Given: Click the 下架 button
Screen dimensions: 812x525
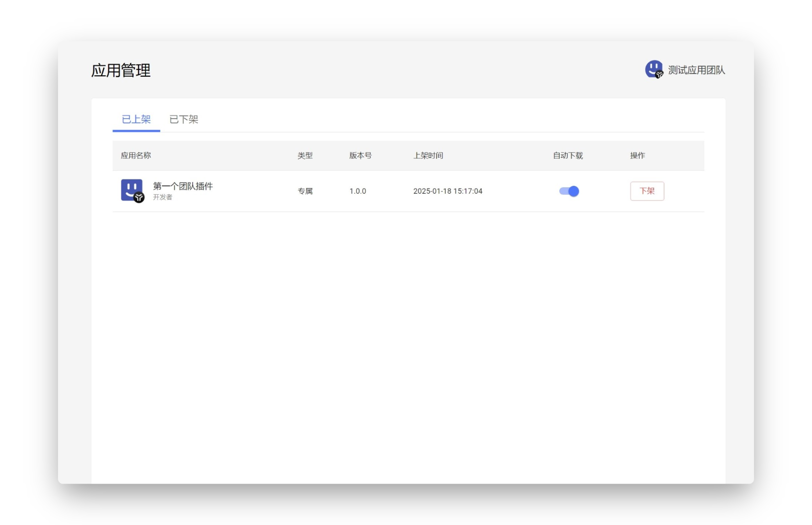Looking at the screenshot, I should pos(647,191).
